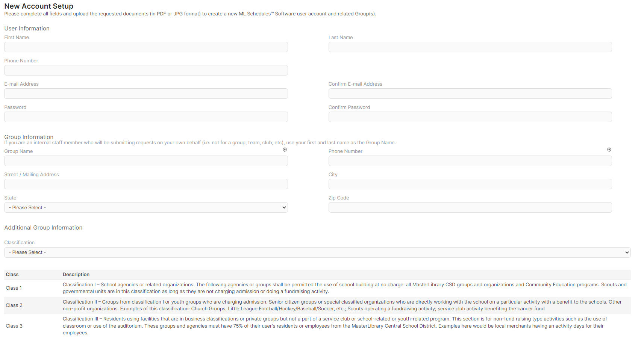Click the icon above group Phone Number field
Screen dimensions: 644x337
coord(609,150)
